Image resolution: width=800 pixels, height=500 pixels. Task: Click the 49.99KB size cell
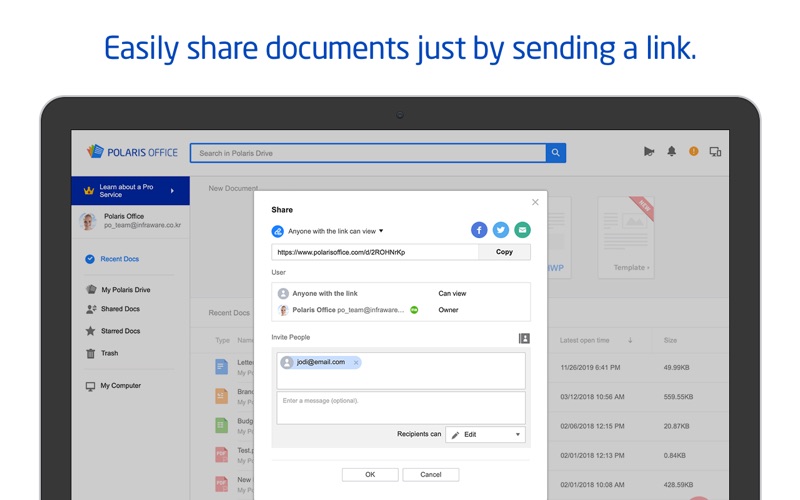click(x=677, y=367)
